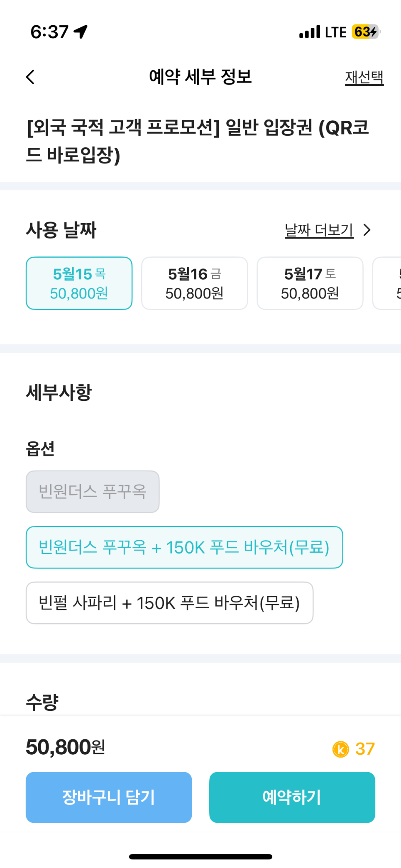The height and width of the screenshot is (868, 401).
Task: Tap the gold K coin icon
Action: [x=341, y=749]
